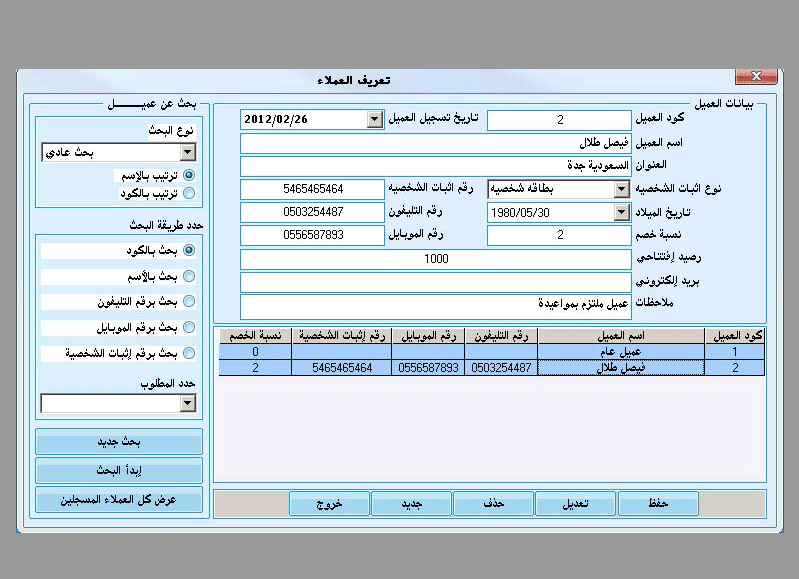Viewport: 799px width, 579px height.
Task: Click the 'اسم العميل' column header
Action: [621, 335]
